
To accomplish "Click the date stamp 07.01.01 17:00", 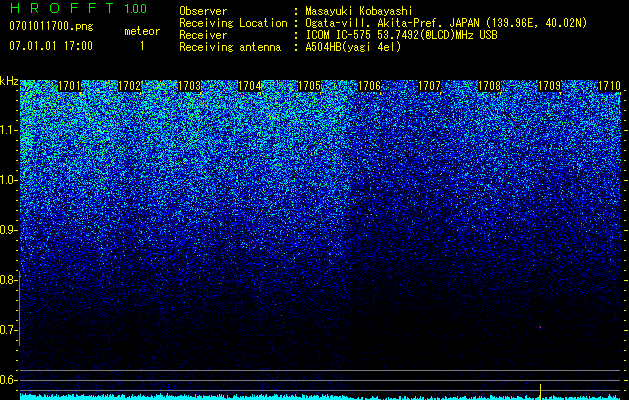I will pos(51,46).
